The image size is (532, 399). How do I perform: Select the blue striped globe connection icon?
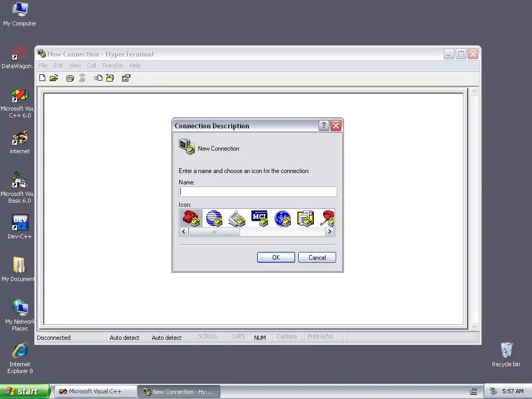click(x=214, y=218)
